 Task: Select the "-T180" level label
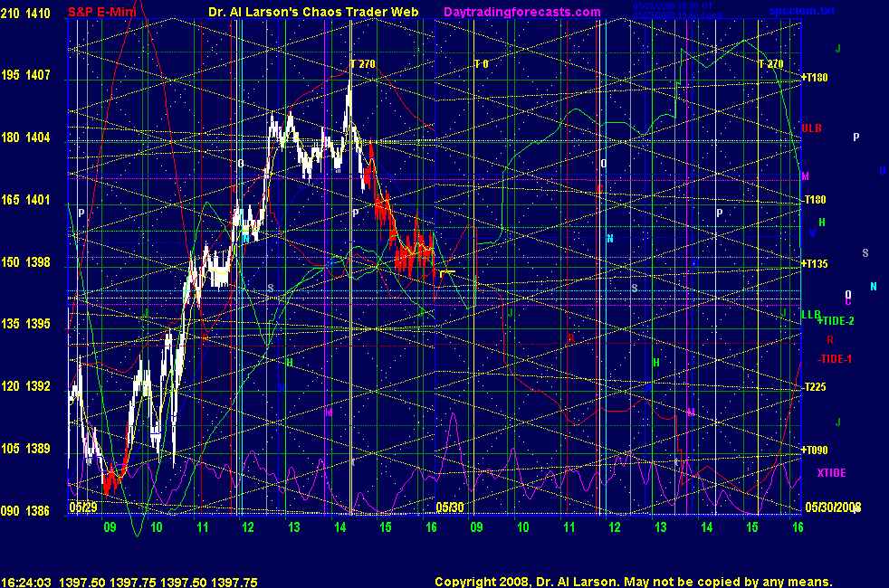pos(814,200)
